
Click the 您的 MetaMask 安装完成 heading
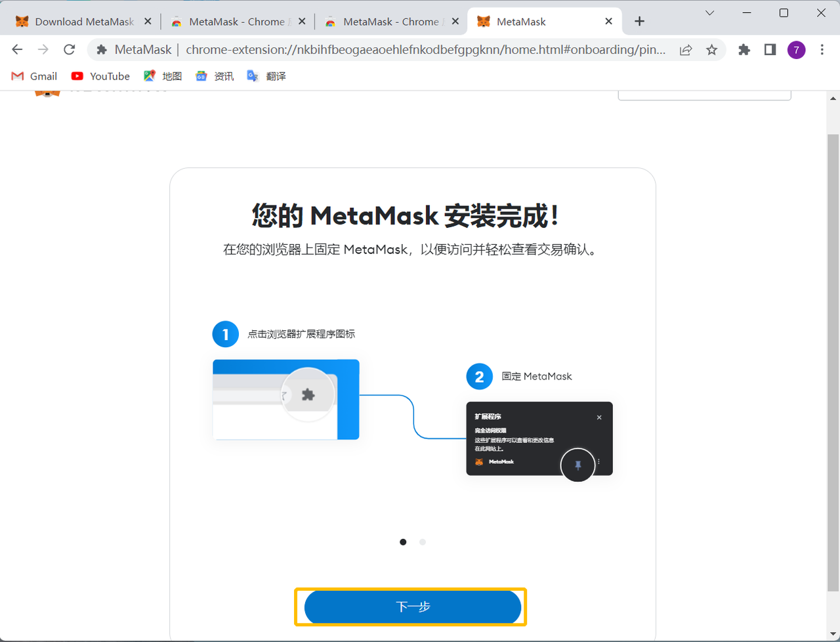tap(406, 215)
